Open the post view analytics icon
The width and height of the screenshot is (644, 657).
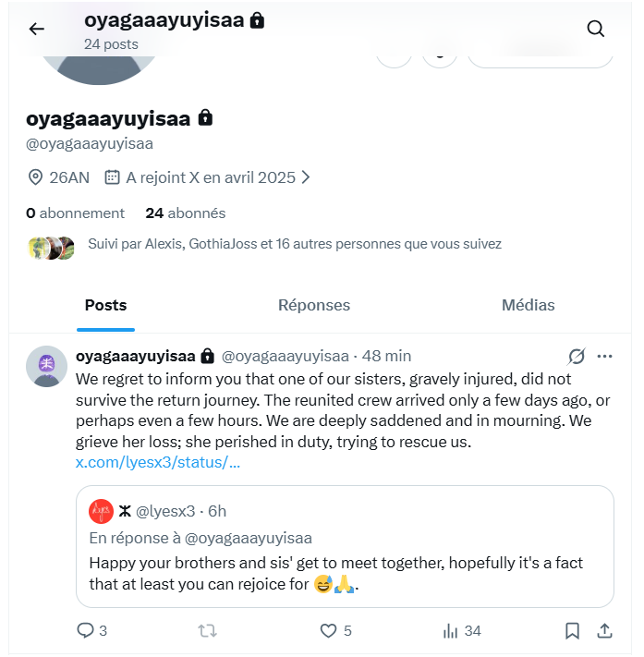coord(451,630)
